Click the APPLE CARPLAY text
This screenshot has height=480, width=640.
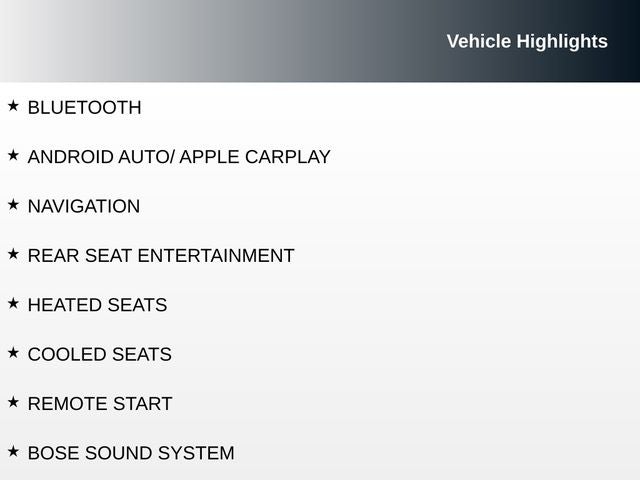point(256,157)
